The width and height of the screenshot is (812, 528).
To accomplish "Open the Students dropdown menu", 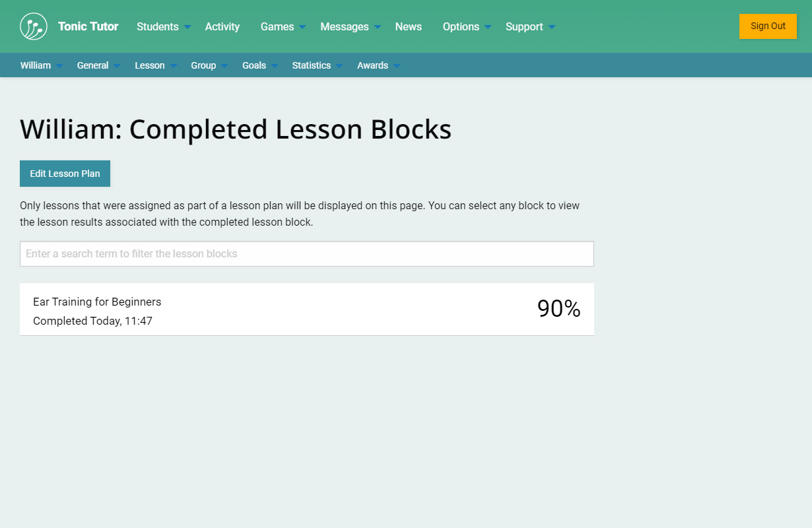I will click(163, 26).
